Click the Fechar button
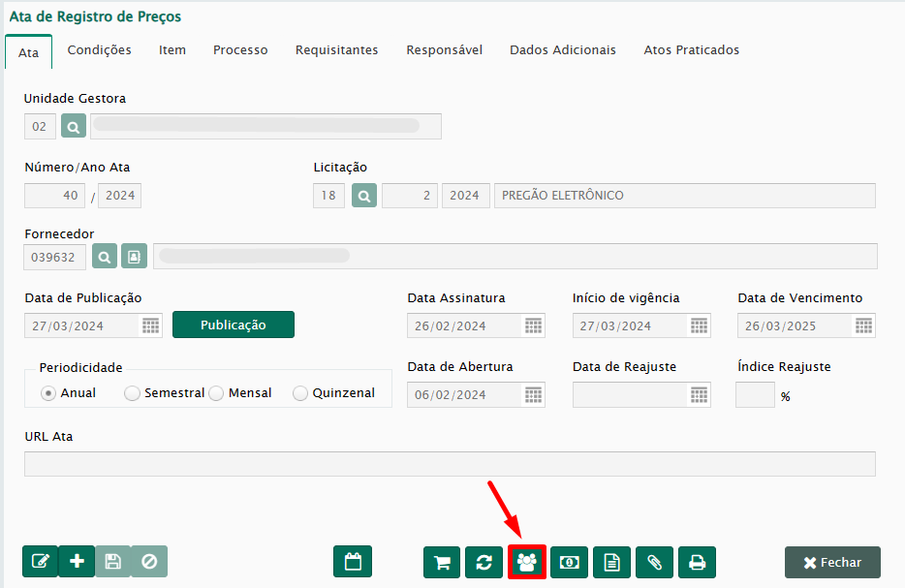Viewport: 905px width, 588px height. 832,562
